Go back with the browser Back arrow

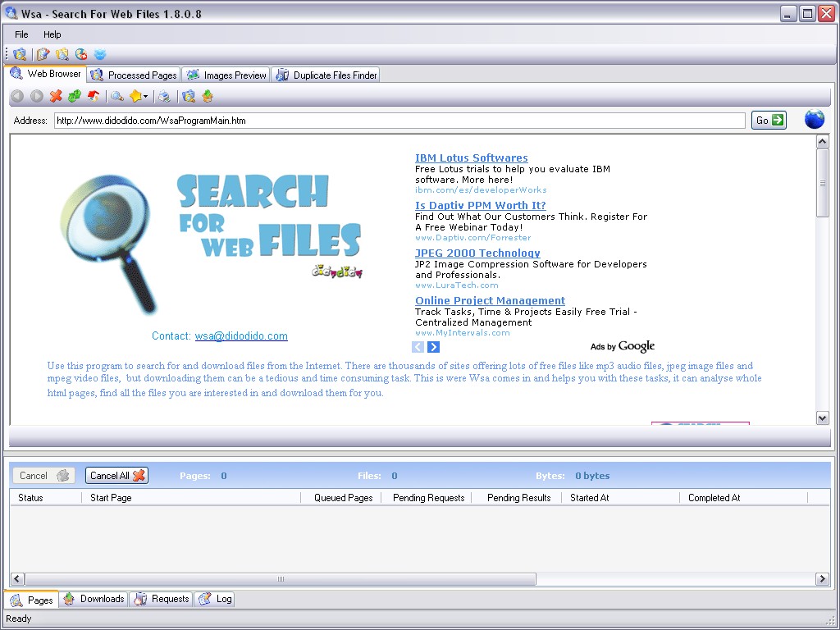point(17,96)
